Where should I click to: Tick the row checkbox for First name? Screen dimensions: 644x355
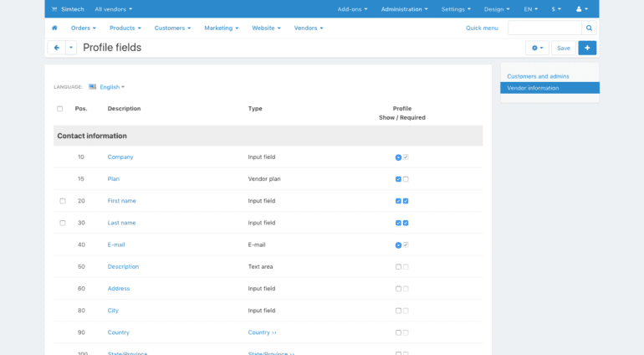click(62, 201)
